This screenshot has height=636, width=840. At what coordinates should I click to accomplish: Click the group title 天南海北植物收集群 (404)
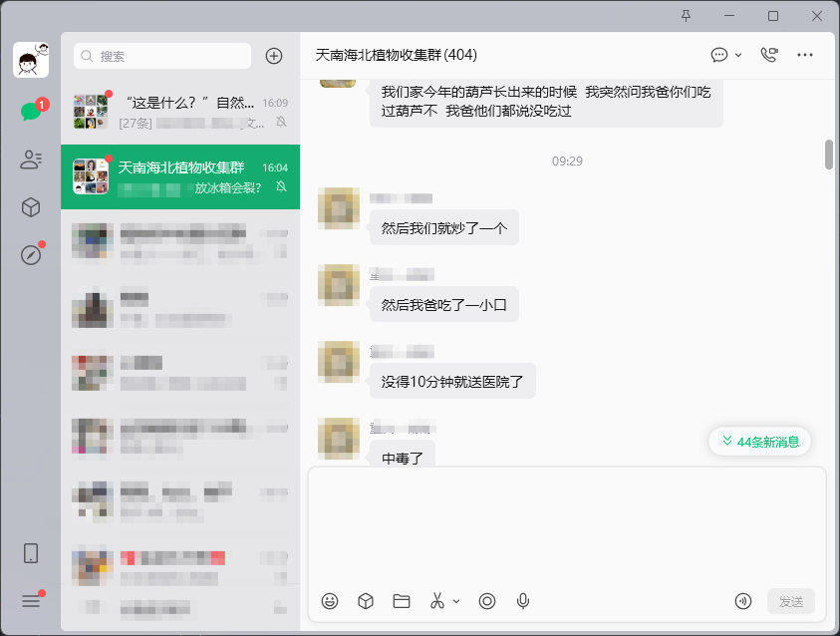(396, 55)
